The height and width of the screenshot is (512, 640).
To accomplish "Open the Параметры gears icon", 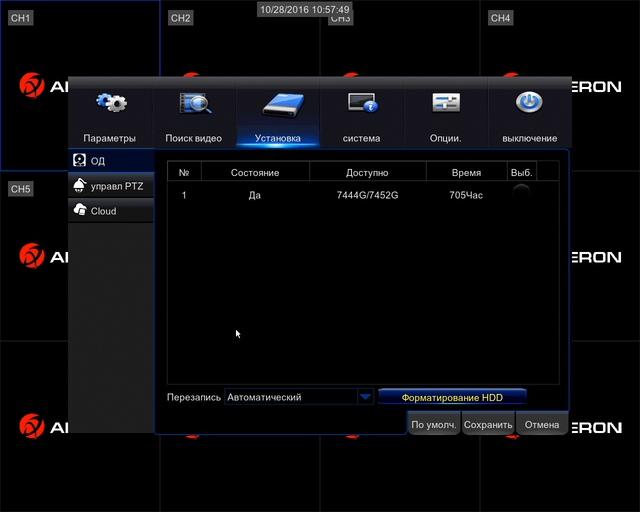I will coord(111,102).
